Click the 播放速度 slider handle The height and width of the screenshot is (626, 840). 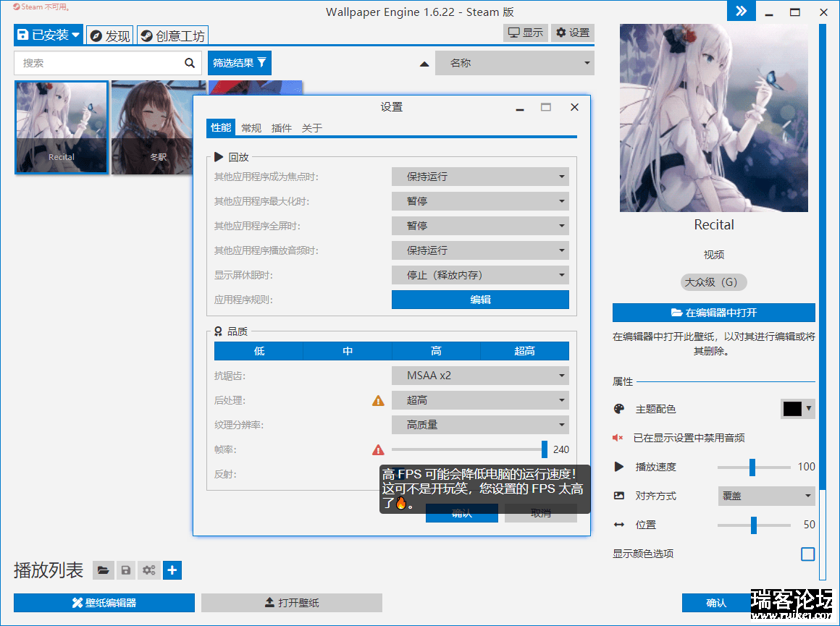[x=752, y=467]
